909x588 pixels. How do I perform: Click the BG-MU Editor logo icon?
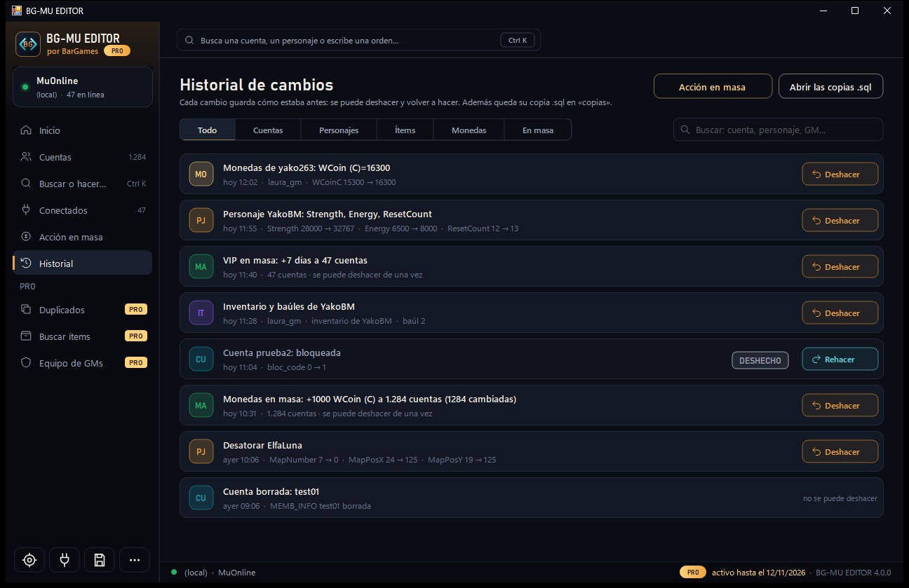coord(28,43)
